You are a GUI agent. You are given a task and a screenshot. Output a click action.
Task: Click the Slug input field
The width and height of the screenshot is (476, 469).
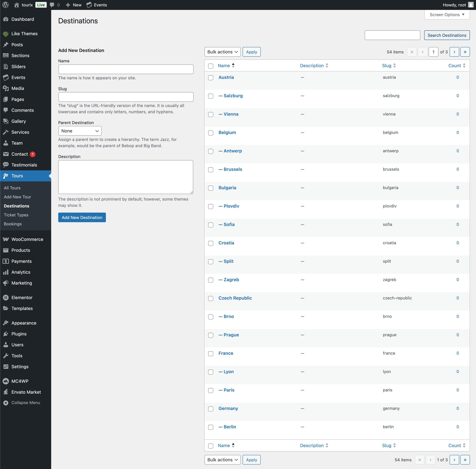click(x=126, y=97)
